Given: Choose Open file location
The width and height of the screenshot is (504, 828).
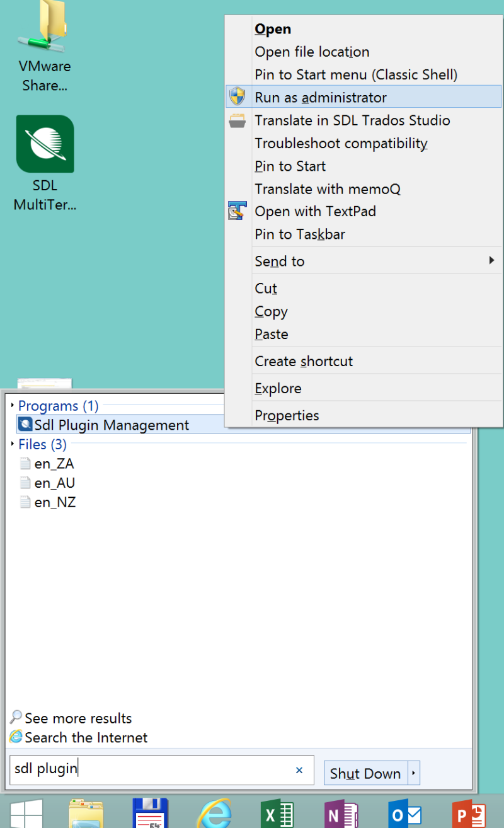Looking at the screenshot, I should click(364, 52).
